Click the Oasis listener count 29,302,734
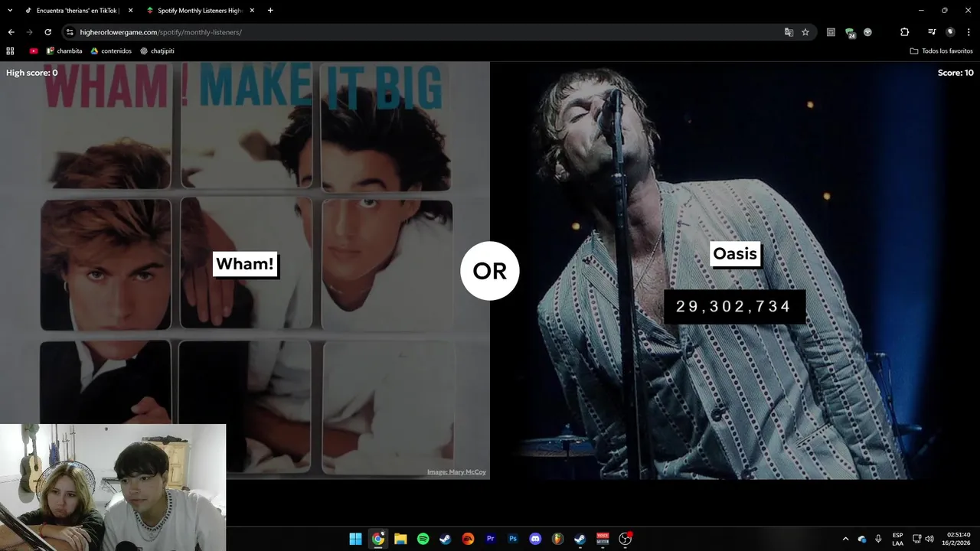This screenshot has width=980, height=551. tap(733, 306)
